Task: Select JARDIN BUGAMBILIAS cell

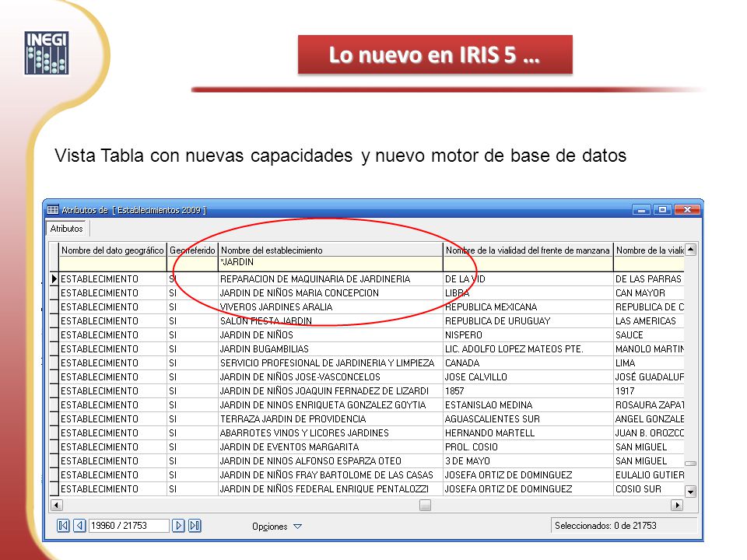Action: point(330,349)
